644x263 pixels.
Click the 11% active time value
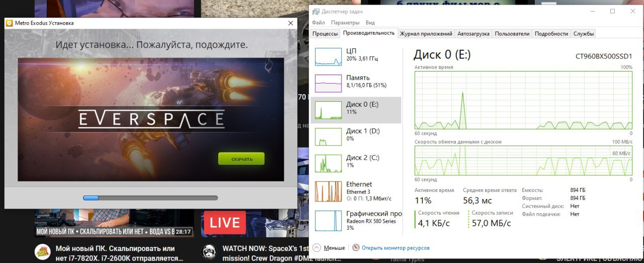click(x=423, y=201)
